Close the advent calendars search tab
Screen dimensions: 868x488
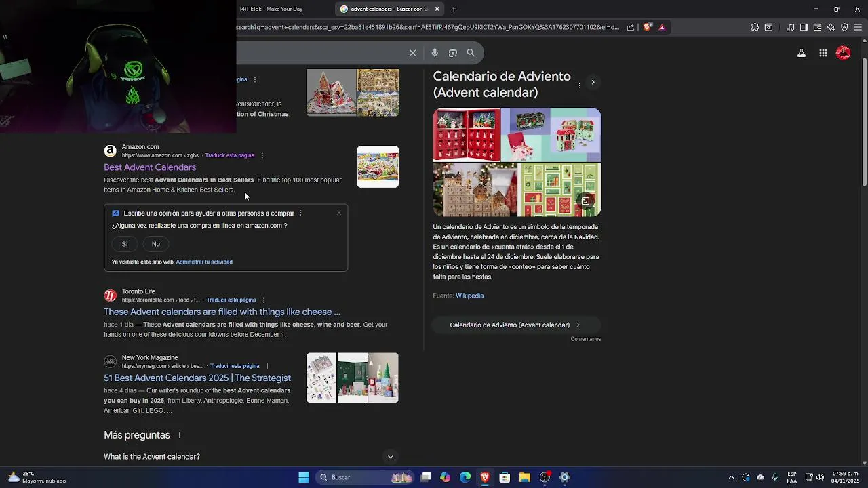click(437, 9)
